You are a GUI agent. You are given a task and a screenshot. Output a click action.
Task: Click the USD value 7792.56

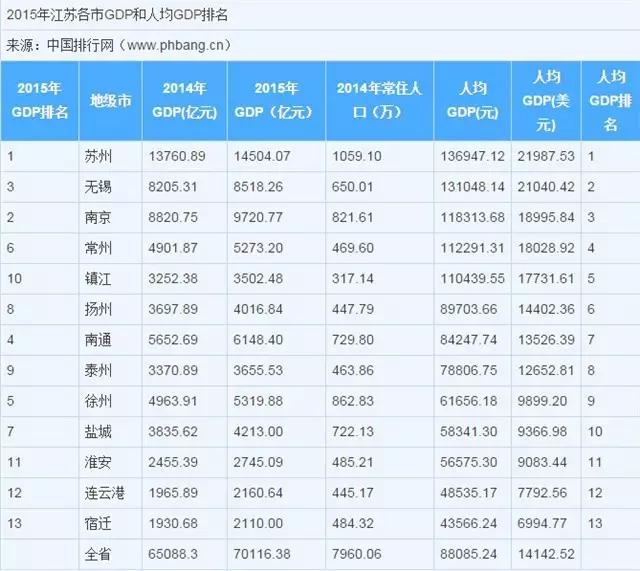(x=542, y=493)
